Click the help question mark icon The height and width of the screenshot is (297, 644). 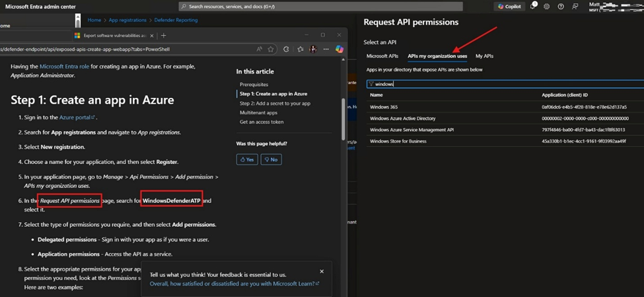[561, 7]
